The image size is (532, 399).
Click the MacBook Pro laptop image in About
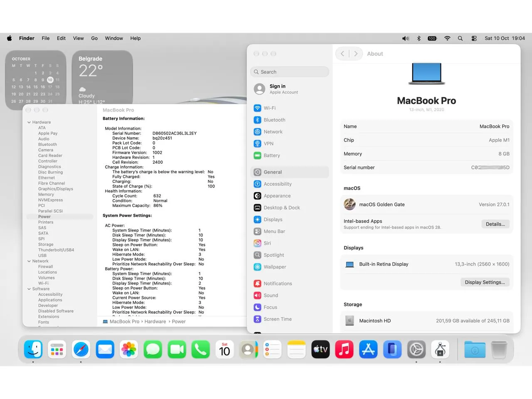point(426,74)
